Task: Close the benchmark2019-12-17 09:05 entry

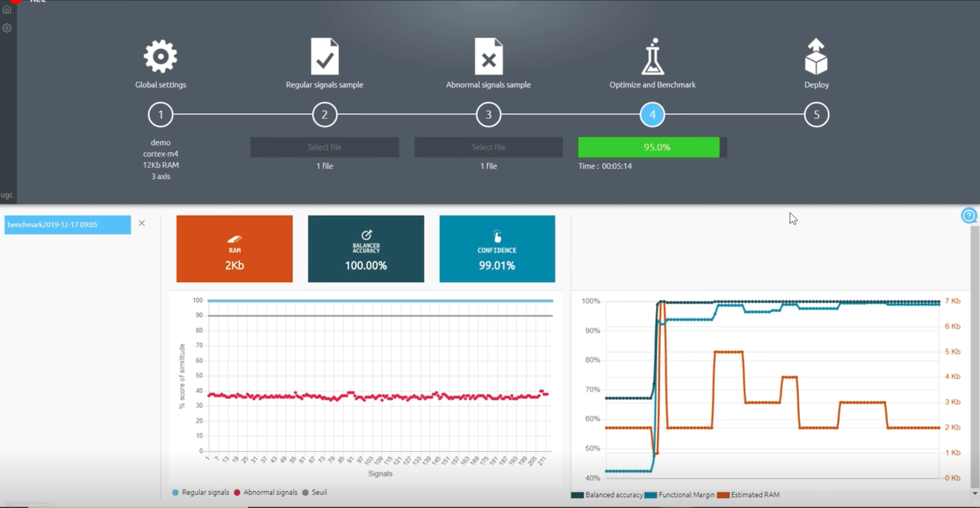Action: coord(141,223)
